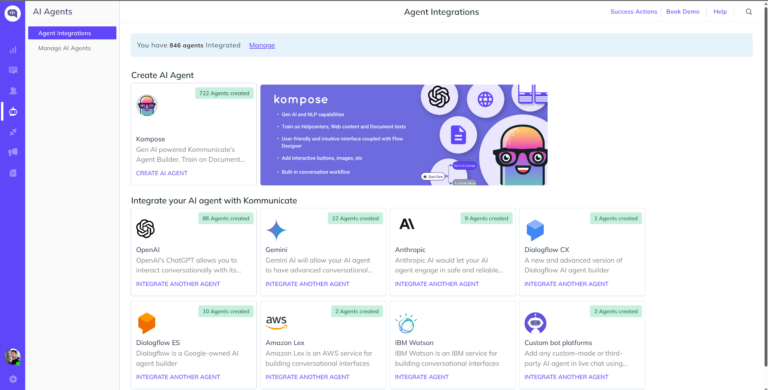Click the Kompose robot avatar icon
Screen dimensions: 768x390
[146, 106]
